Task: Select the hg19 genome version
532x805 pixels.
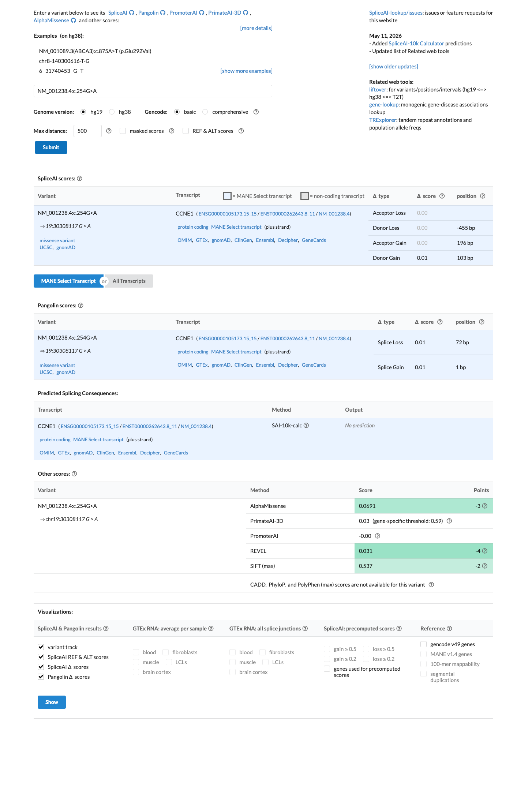Action: click(83, 112)
